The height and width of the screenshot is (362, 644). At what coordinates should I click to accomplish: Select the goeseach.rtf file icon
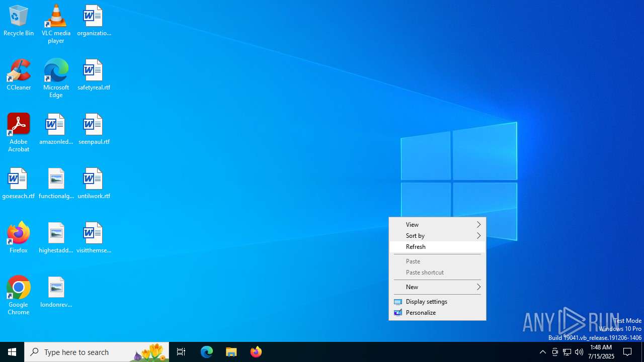[19, 184]
